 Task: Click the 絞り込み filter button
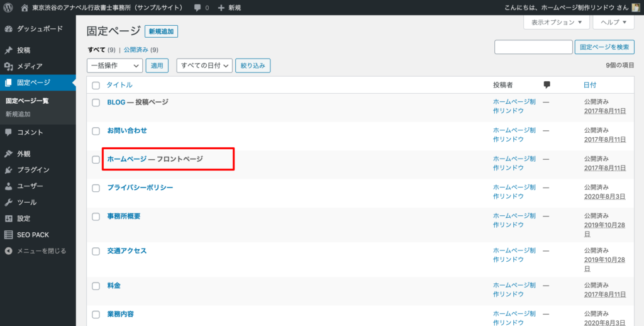tap(253, 66)
